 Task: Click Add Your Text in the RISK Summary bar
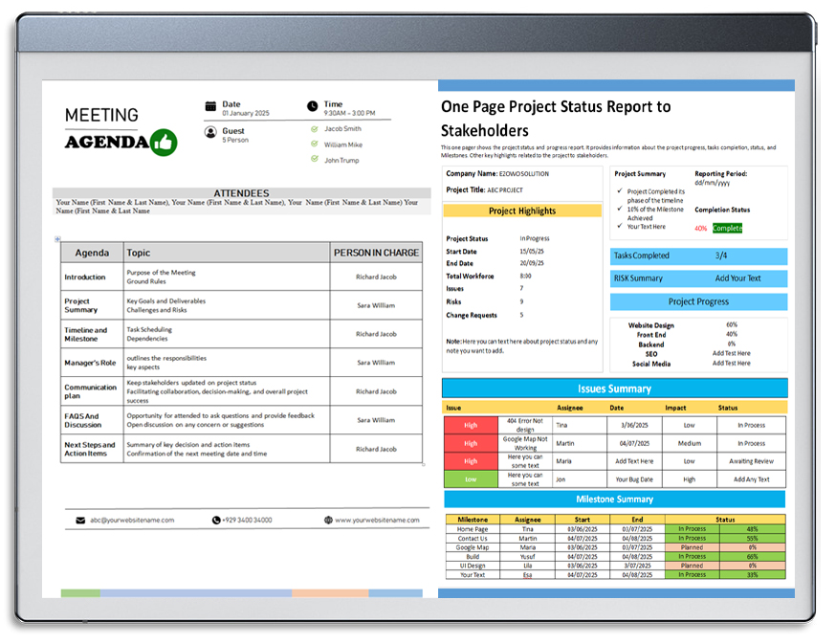(737, 278)
